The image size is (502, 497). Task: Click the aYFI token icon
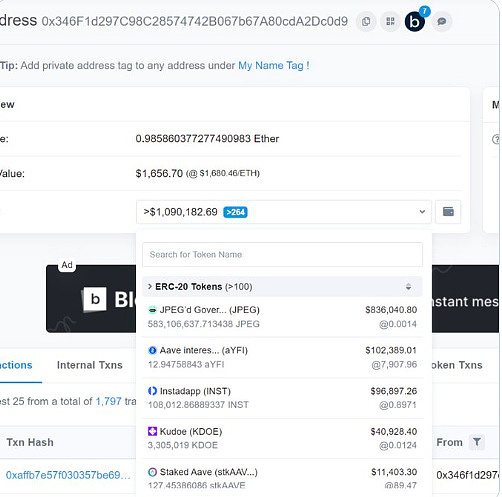[152, 350]
